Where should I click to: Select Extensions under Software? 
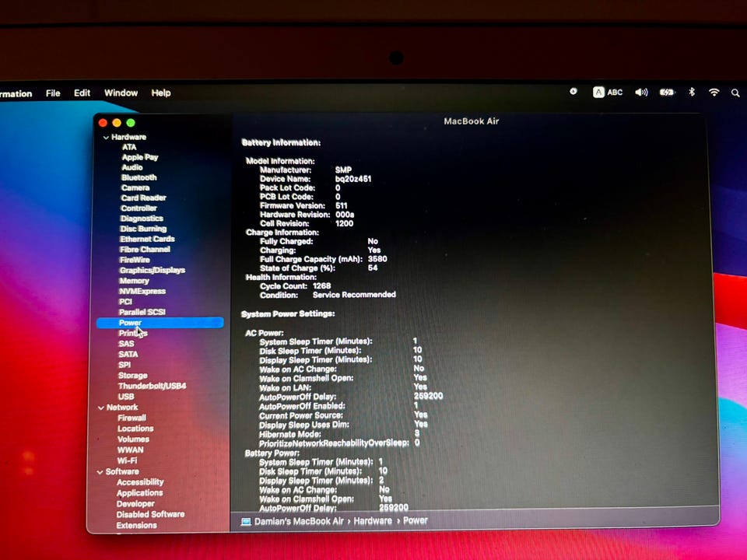coord(136,525)
